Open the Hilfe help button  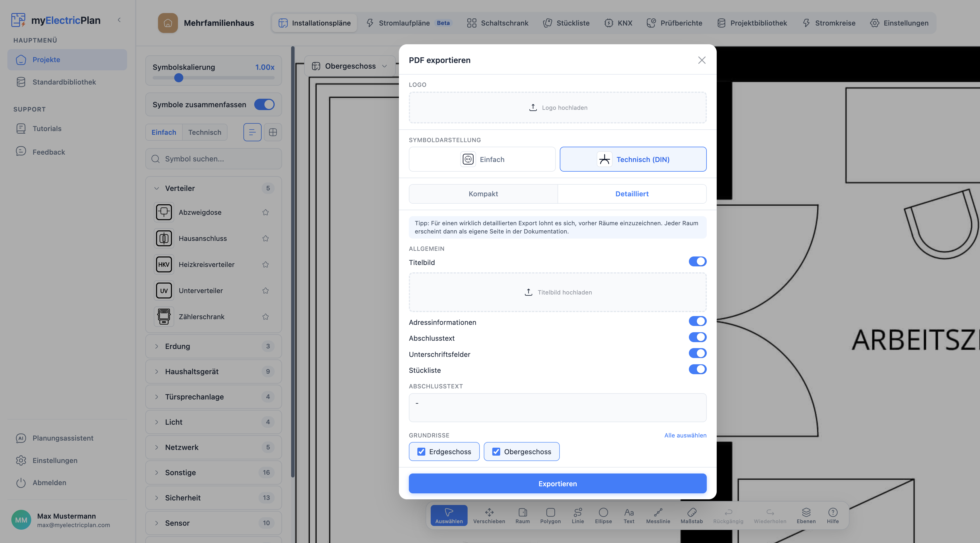[x=833, y=515]
